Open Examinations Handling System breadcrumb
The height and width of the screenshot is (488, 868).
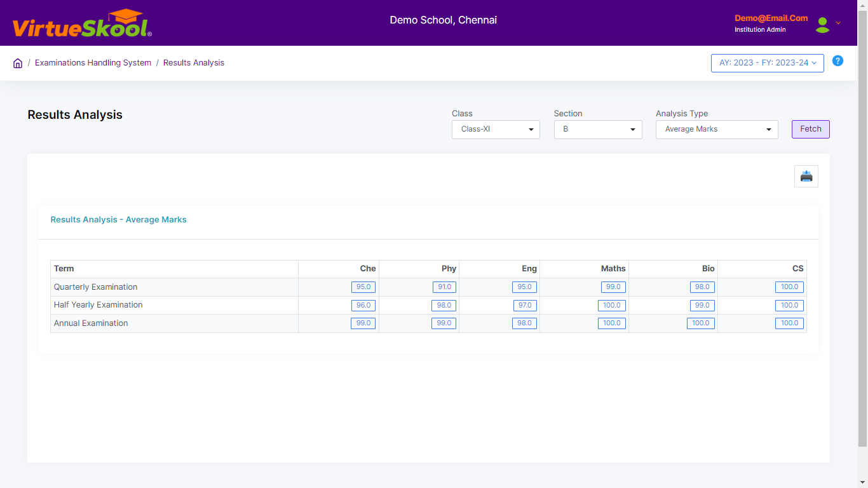(93, 63)
